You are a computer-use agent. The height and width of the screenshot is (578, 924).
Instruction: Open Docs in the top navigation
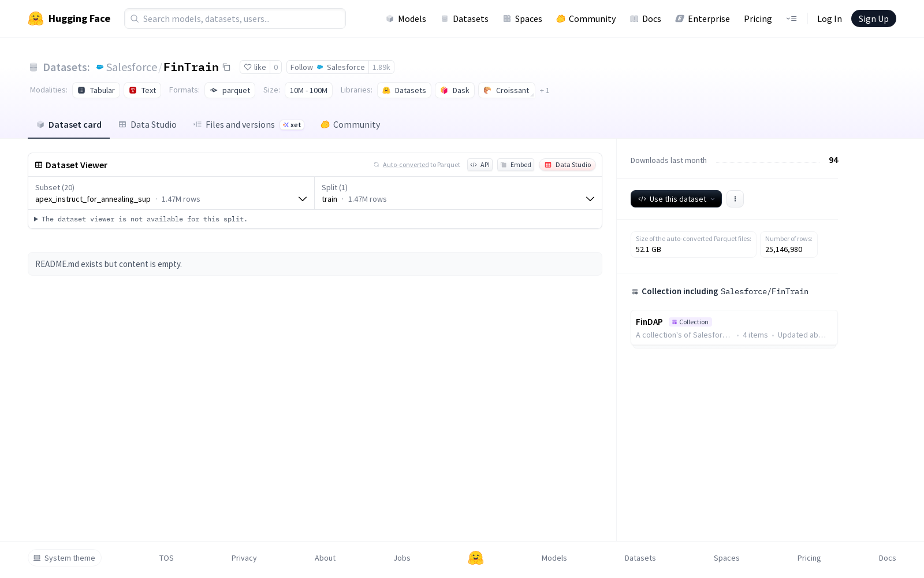click(x=646, y=18)
